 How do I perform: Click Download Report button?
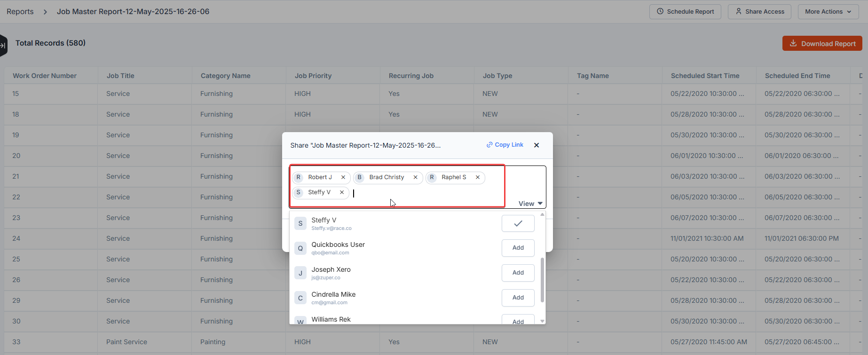tap(822, 43)
